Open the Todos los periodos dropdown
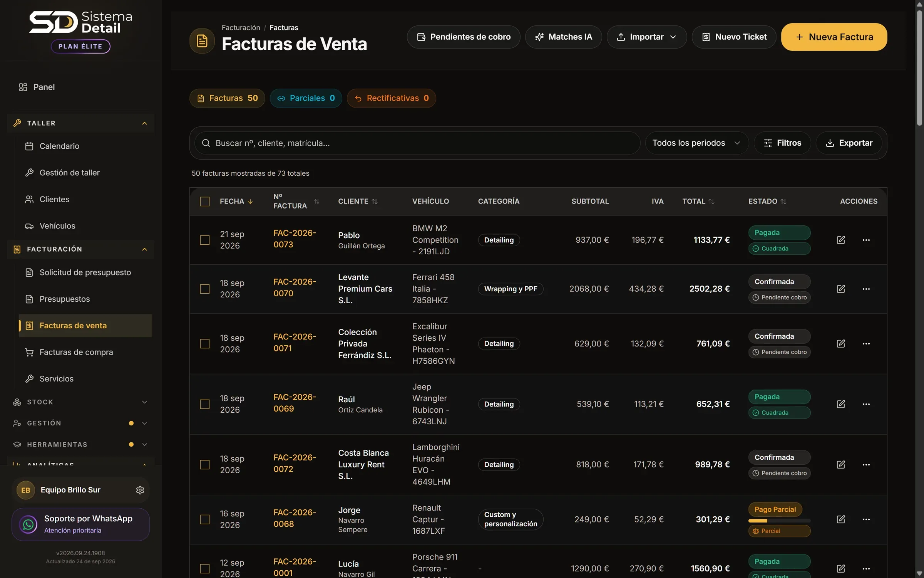The width and height of the screenshot is (924, 578). point(697,143)
